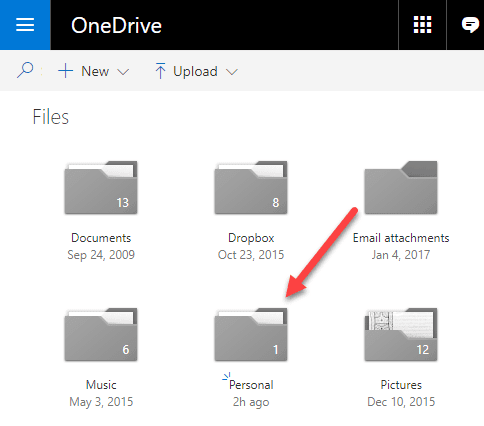The height and width of the screenshot is (426, 484).
Task: Expand the Upload dropdown chevron
Action: 232,72
